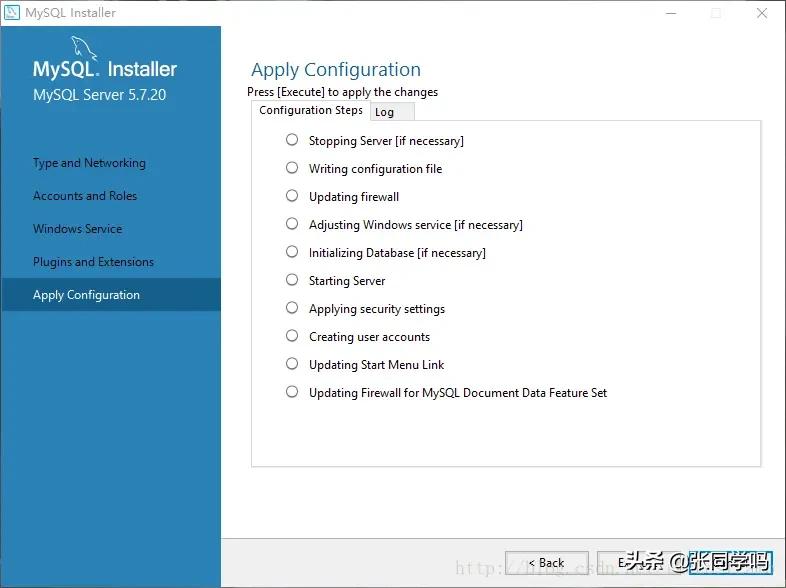Open Type and Networking in sidebar
Screen dimensions: 786x588
coord(89,163)
